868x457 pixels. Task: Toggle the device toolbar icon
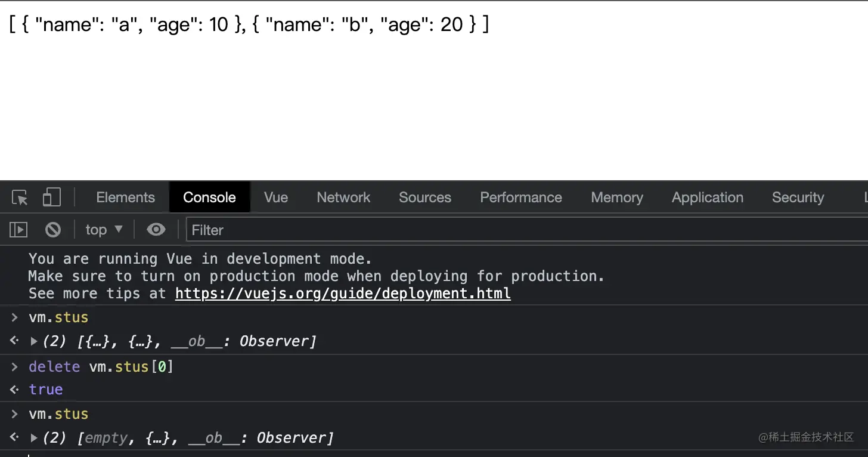click(x=51, y=197)
